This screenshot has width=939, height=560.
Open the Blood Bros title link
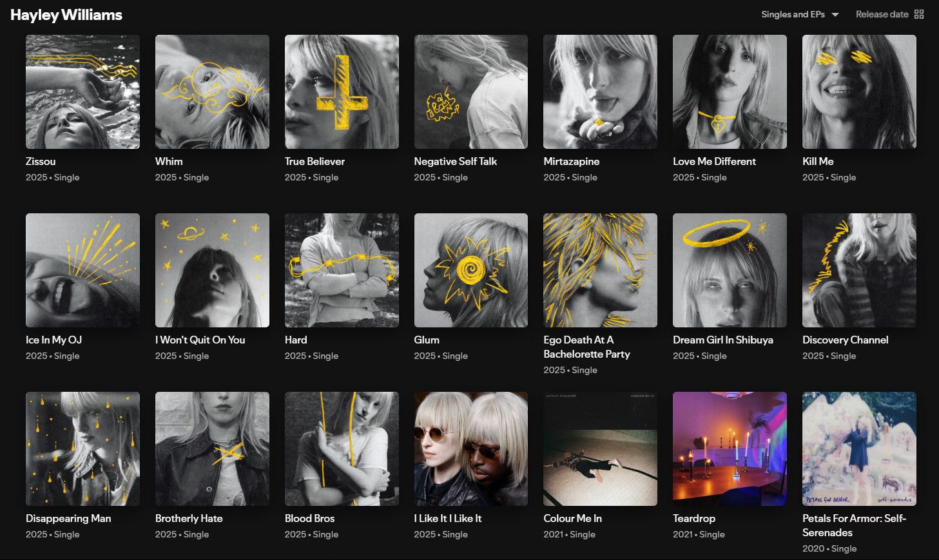309,518
